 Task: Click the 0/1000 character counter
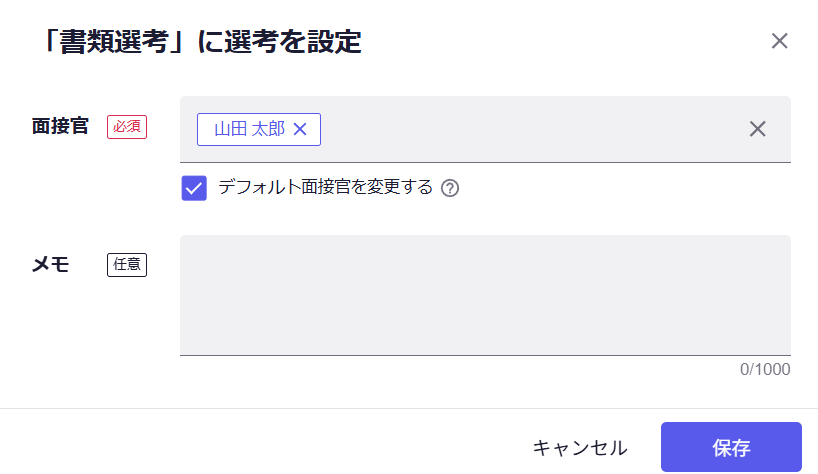765,370
